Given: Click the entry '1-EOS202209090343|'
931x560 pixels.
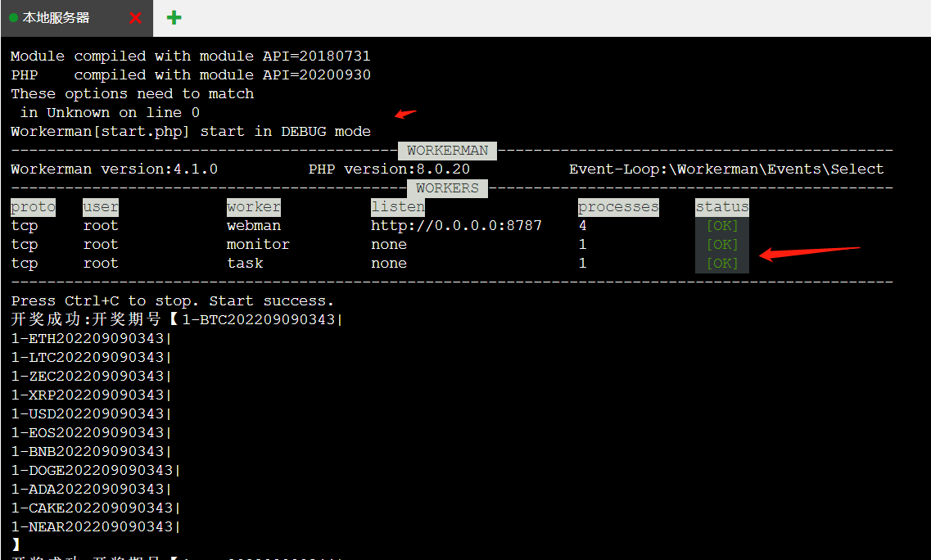Looking at the screenshot, I should click(x=92, y=433).
